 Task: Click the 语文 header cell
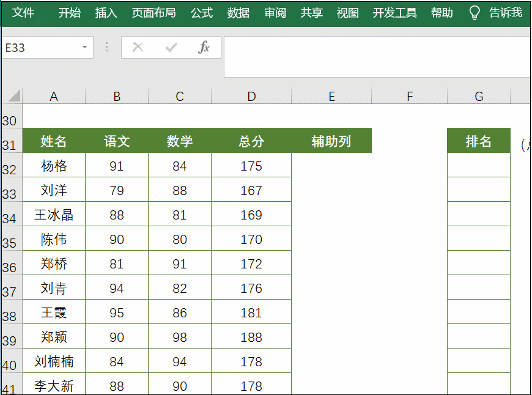pos(117,141)
